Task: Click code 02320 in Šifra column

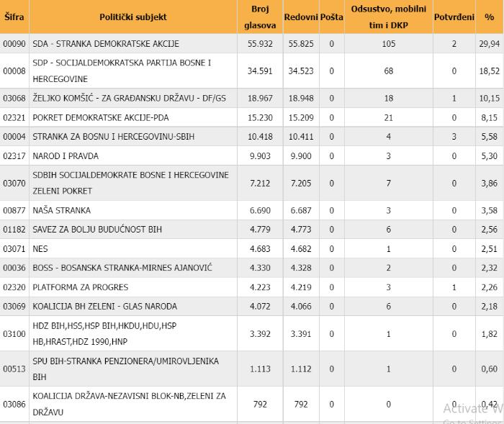Action: tap(14, 287)
